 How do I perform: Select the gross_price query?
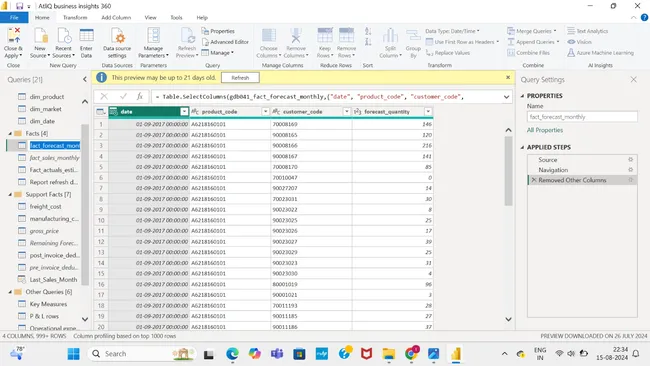44,231
